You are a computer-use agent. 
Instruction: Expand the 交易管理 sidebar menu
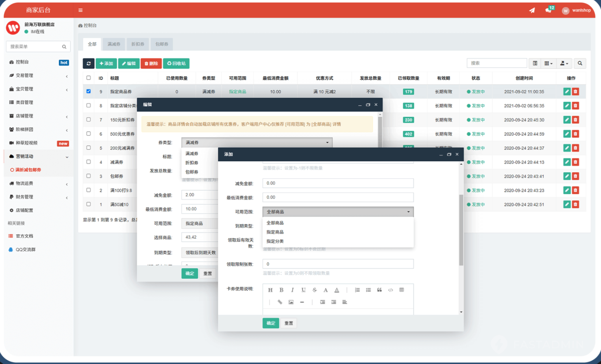pos(38,76)
